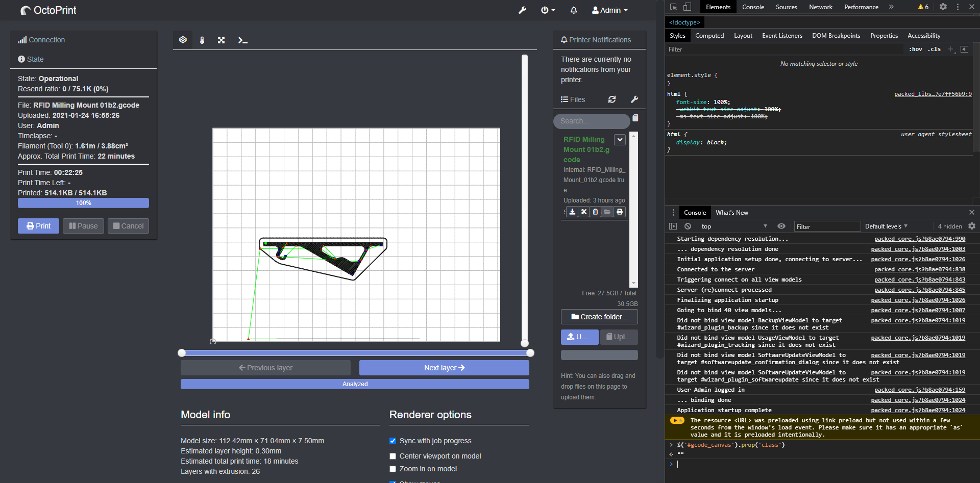
Task: Click the load folder icon on RFID file
Action: click(x=607, y=212)
